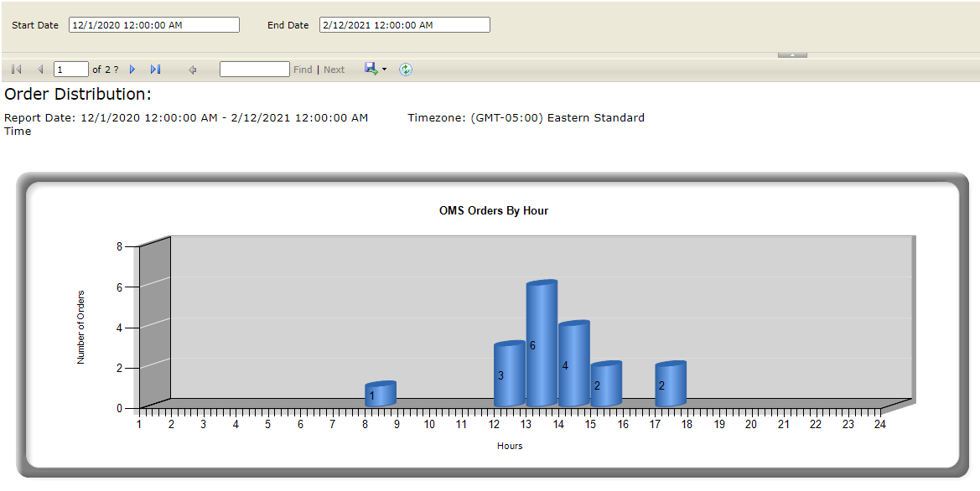This screenshot has height=491, width=980.
Task: Select the chart bar labeled 6
Action: (541, 344)
